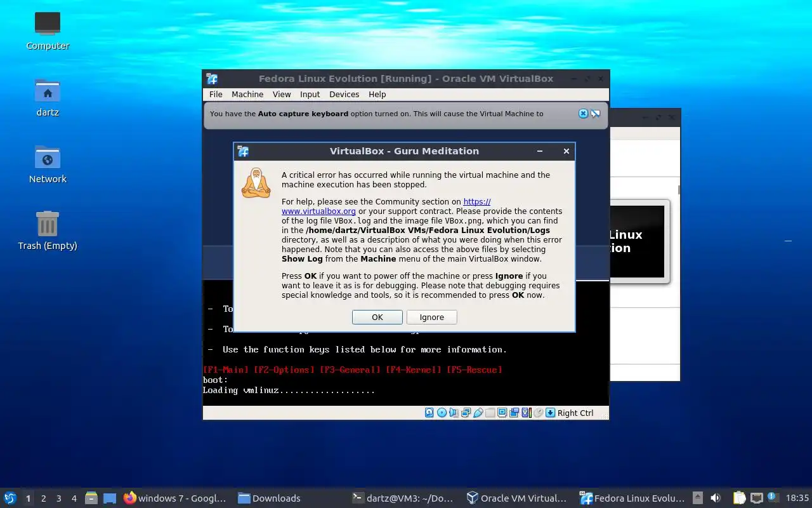812x508 pixels.
Task: Switch to dartz@VM3 terminal taskbar entry
Action: click(x=403, y=498)
